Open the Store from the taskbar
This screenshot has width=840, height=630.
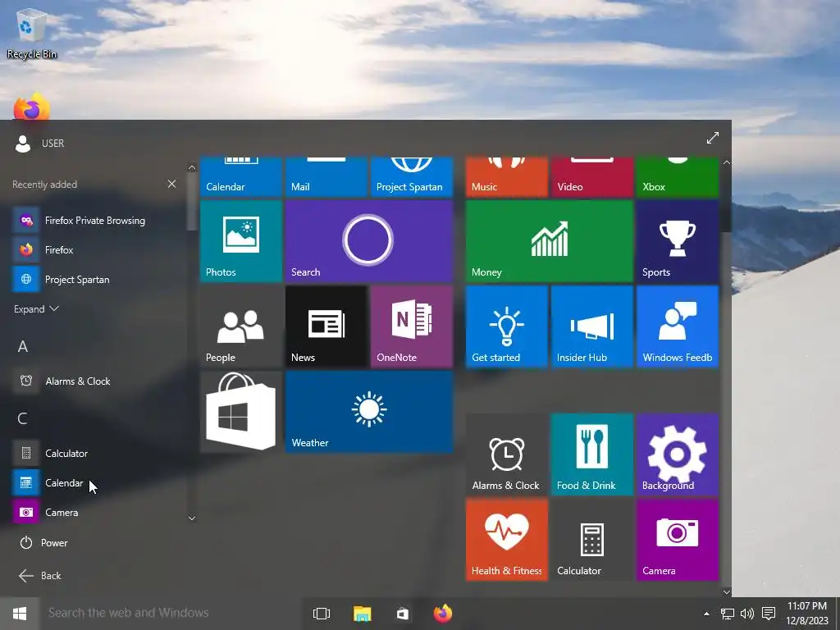click(402, 614)
